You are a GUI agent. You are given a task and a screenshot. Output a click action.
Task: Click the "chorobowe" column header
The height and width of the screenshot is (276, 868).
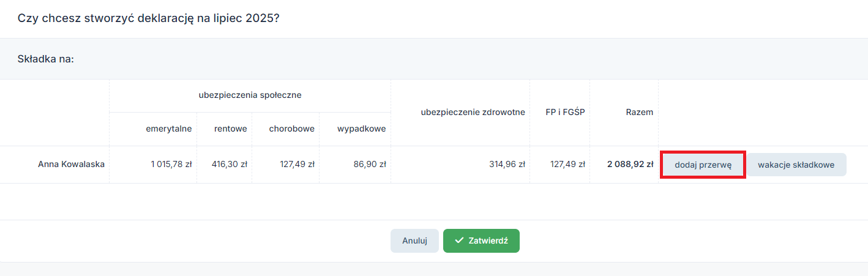click(x=291, y=129)
